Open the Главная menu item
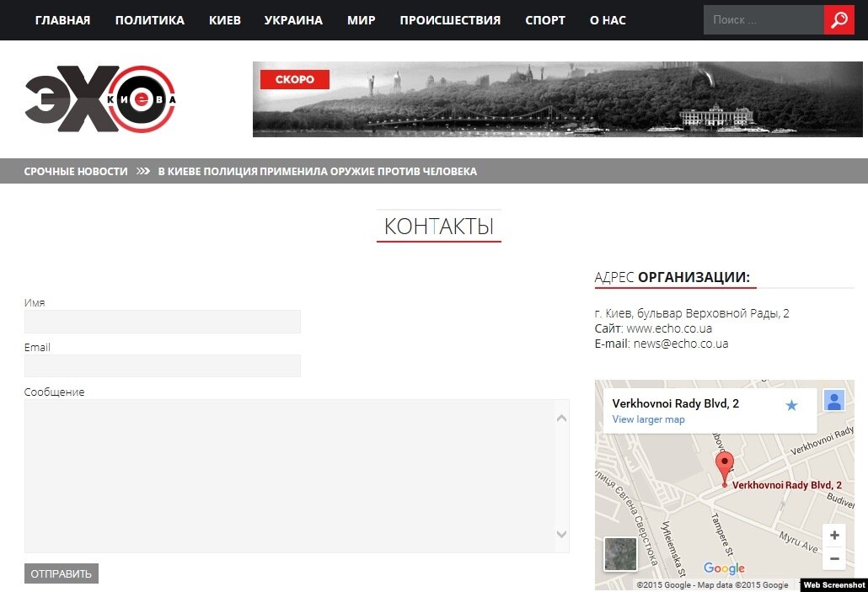The image size is (868, 592). (x=62, y=20)
